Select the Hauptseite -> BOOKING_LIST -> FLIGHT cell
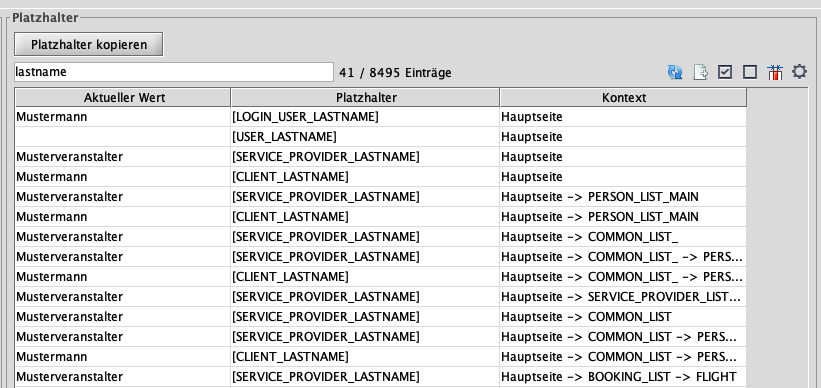This screenshot has width=821, height=388. 619,376
